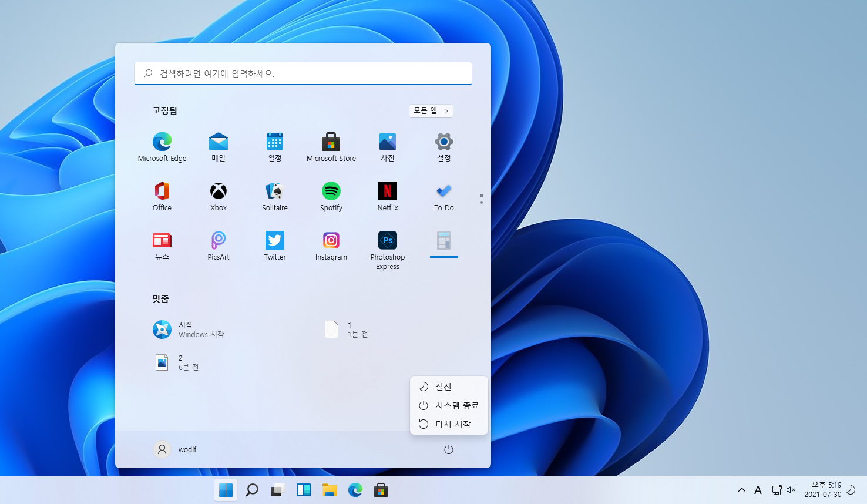
Task: Launch Photoshop Express
Action: pos(388,250)
